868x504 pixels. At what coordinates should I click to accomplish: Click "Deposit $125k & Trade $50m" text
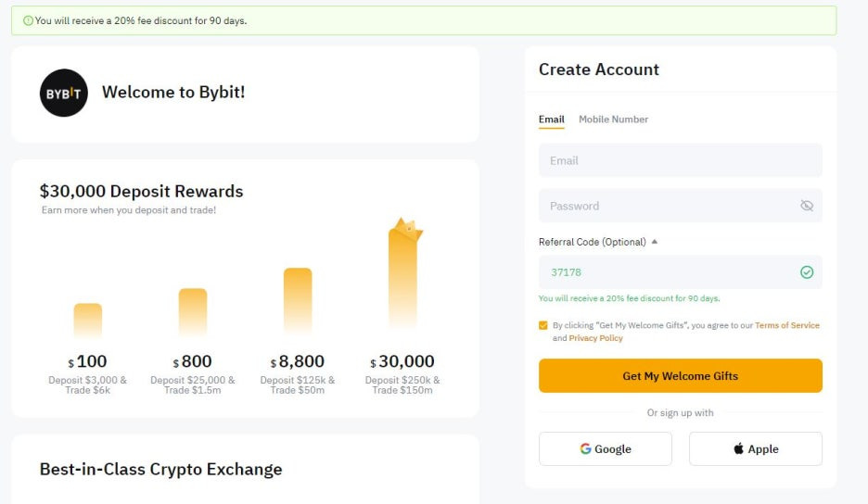298,385
